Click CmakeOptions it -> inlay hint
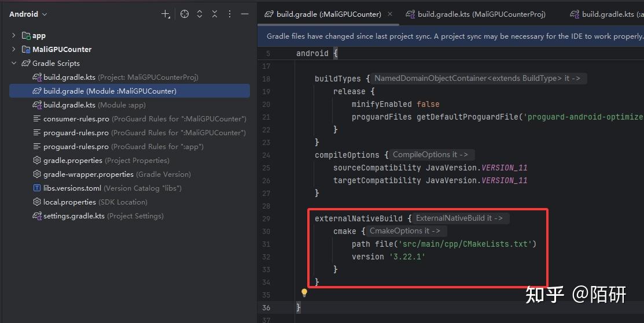 click(x=405, y=231)
